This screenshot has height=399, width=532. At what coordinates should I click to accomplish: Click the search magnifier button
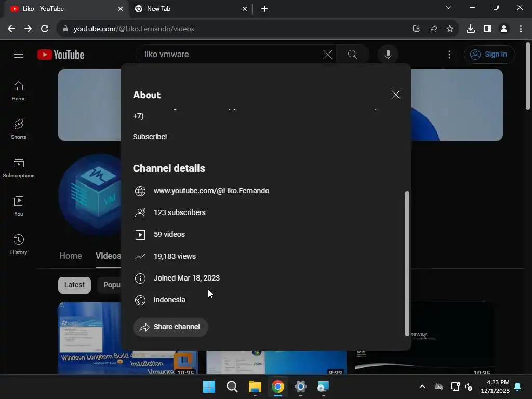pyautogui.click(x=353, y=54)
